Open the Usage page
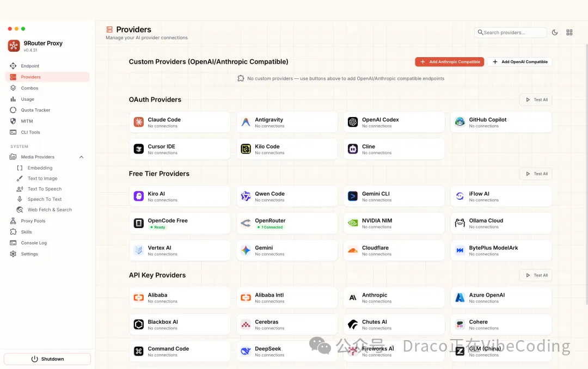This screenshot has height=369, width=588. (47, 99)
